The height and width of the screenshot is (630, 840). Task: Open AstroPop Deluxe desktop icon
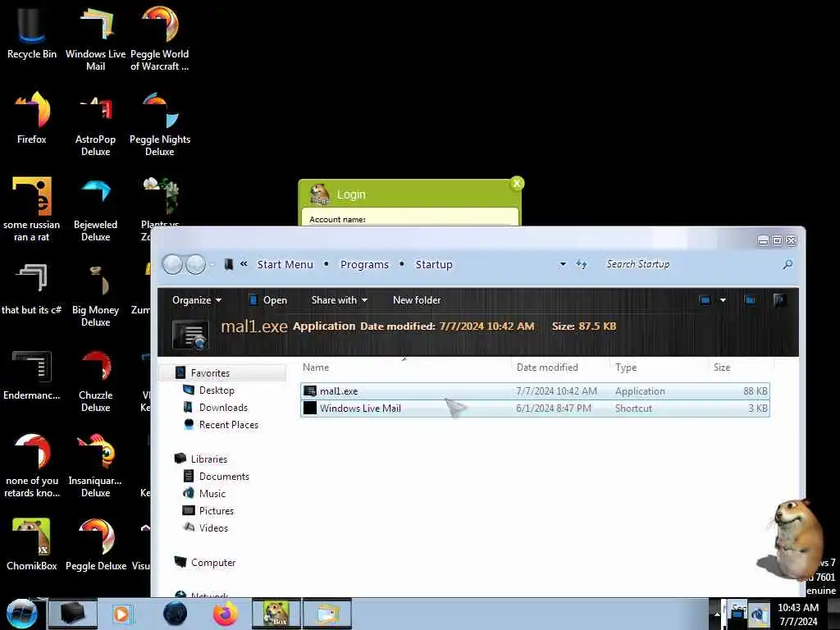(95, 125)
